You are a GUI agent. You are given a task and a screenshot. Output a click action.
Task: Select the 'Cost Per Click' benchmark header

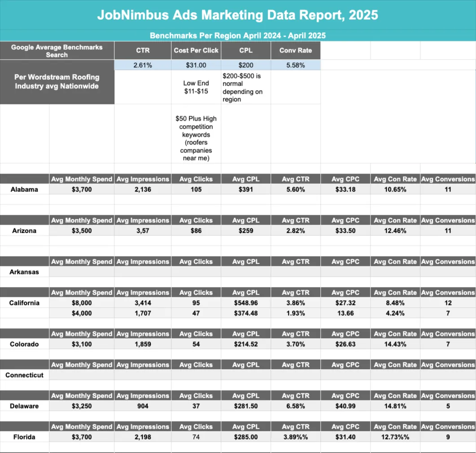coord(196,50)
